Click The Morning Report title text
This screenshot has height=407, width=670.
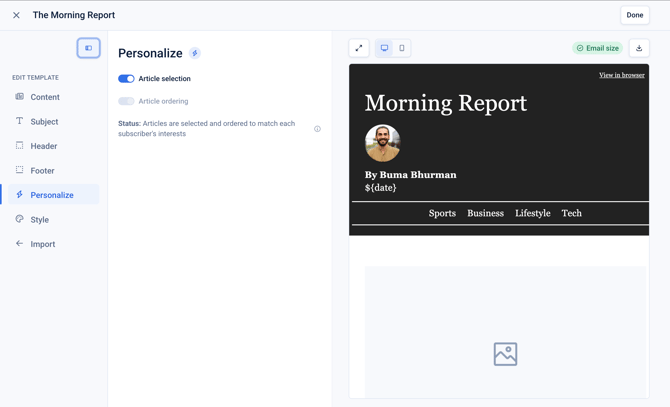click(74, 15)
